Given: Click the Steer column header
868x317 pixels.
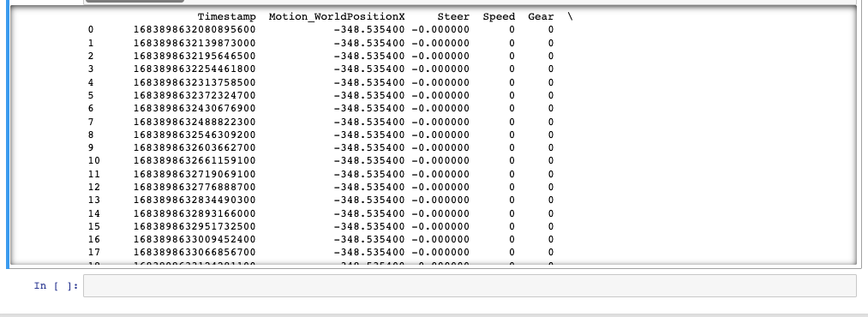Looking at the screenshot, I should tap(453, 16).
